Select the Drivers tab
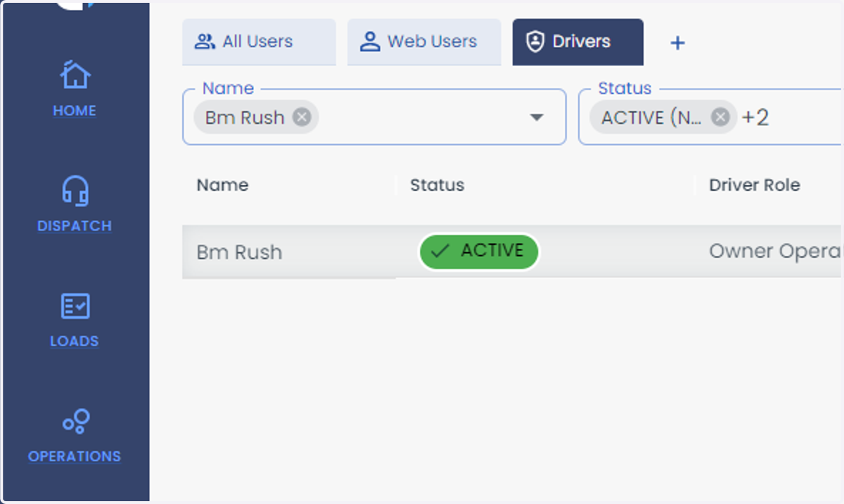Screen dimensions: 844x504 click(578, 42)
